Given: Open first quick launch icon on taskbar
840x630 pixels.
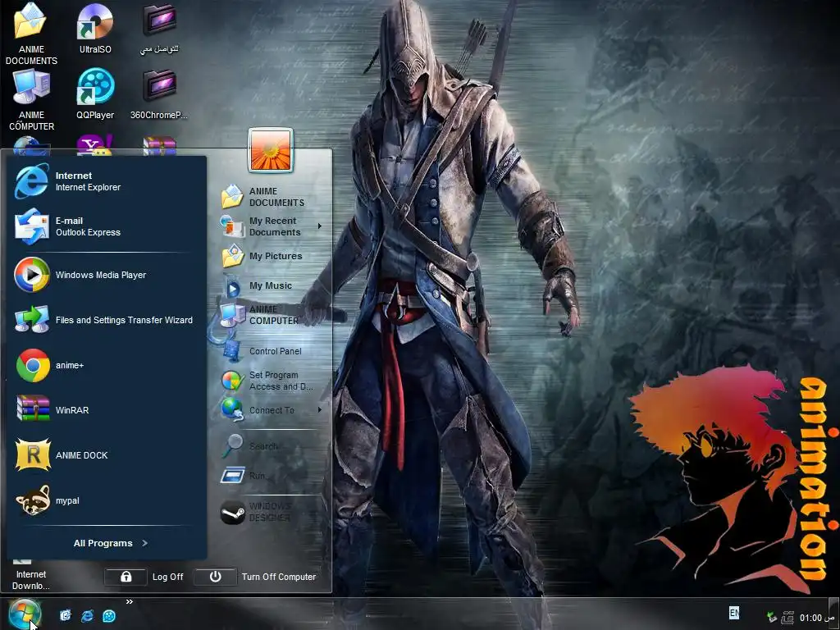Looking at the screenshot, I should pos(66,615).
